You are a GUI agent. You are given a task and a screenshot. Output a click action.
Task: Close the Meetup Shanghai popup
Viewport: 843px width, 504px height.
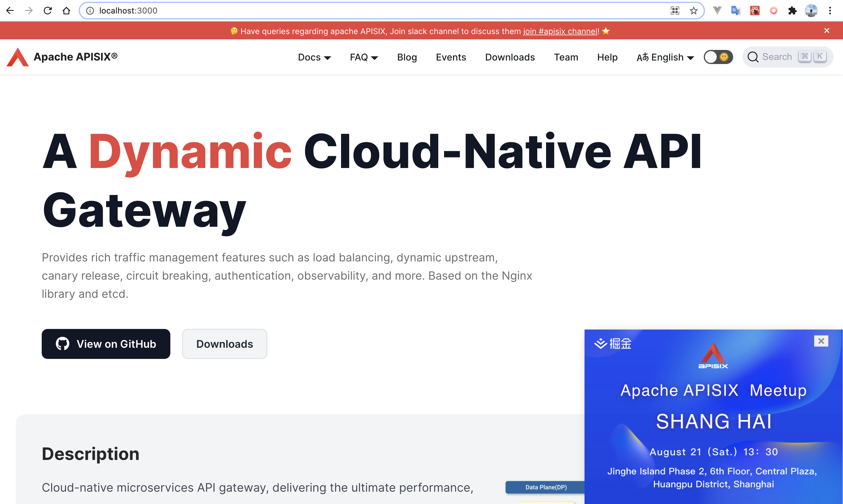coord(821,341)
